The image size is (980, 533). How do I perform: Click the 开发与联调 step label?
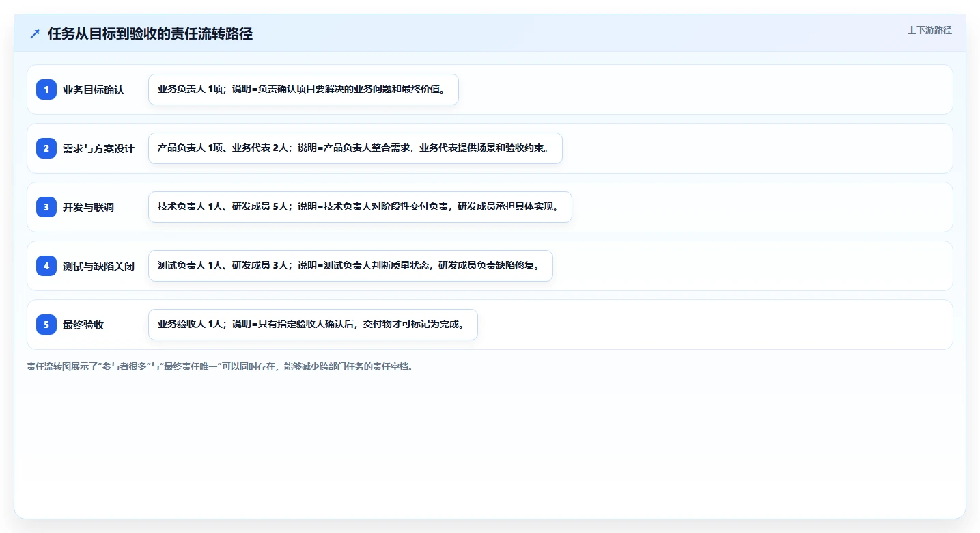tap(88, 207)
